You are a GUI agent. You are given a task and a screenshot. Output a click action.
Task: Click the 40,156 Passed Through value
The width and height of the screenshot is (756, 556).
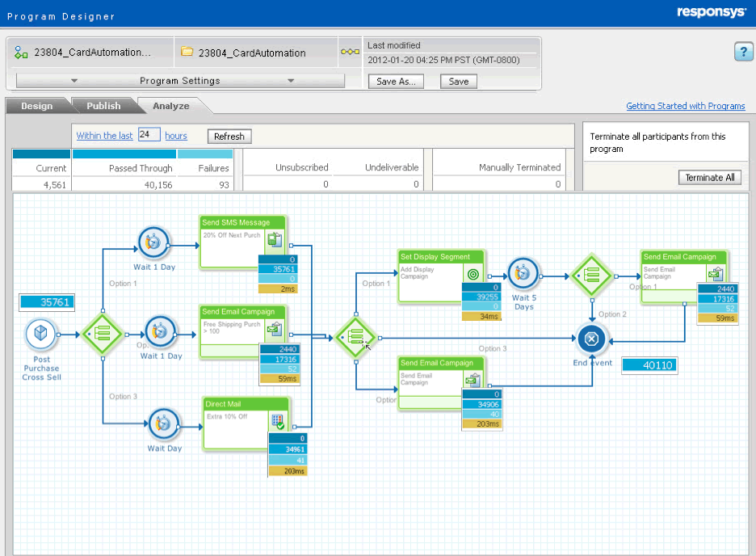click(158, 185)
